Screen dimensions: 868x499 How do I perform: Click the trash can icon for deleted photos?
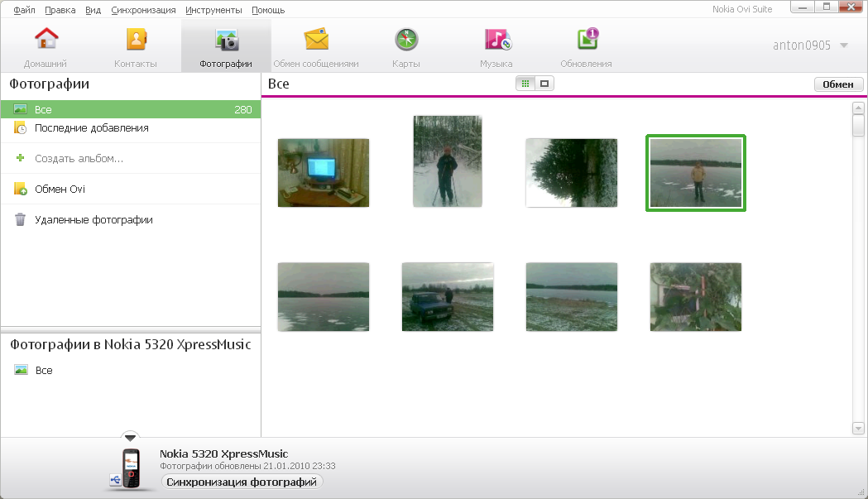tap(20, 220)
